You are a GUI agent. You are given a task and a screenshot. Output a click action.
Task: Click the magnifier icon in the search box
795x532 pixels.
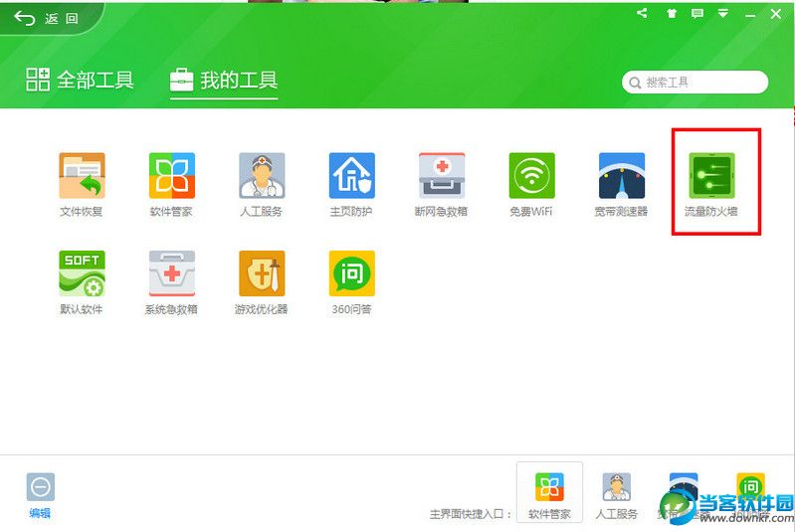[x=635, y=83]
